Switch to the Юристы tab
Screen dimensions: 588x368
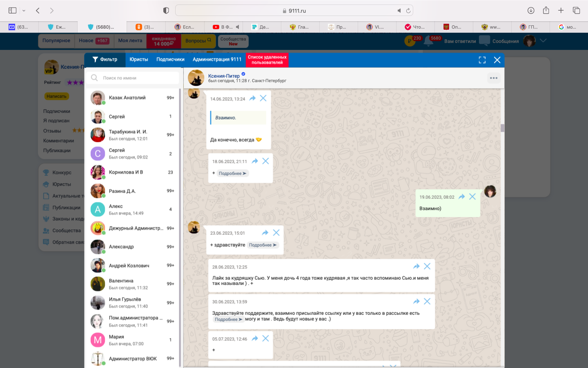(x=139, y=60)
